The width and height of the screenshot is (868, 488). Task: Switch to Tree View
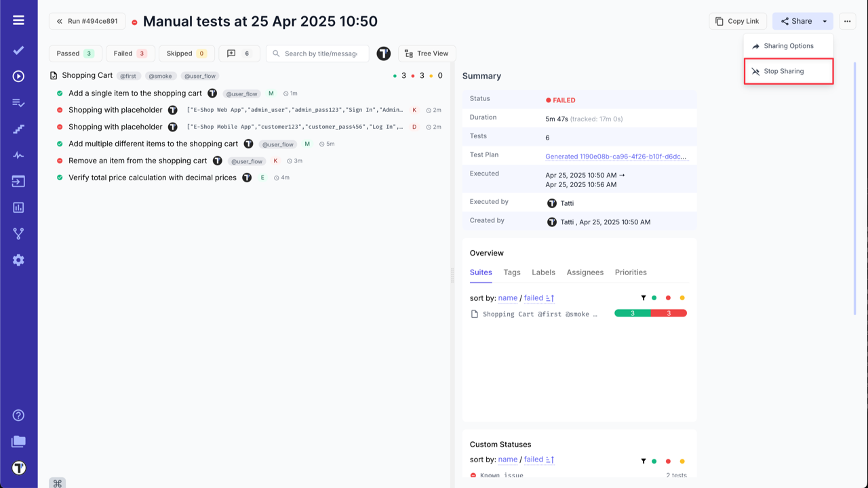[x=427, y=53]
